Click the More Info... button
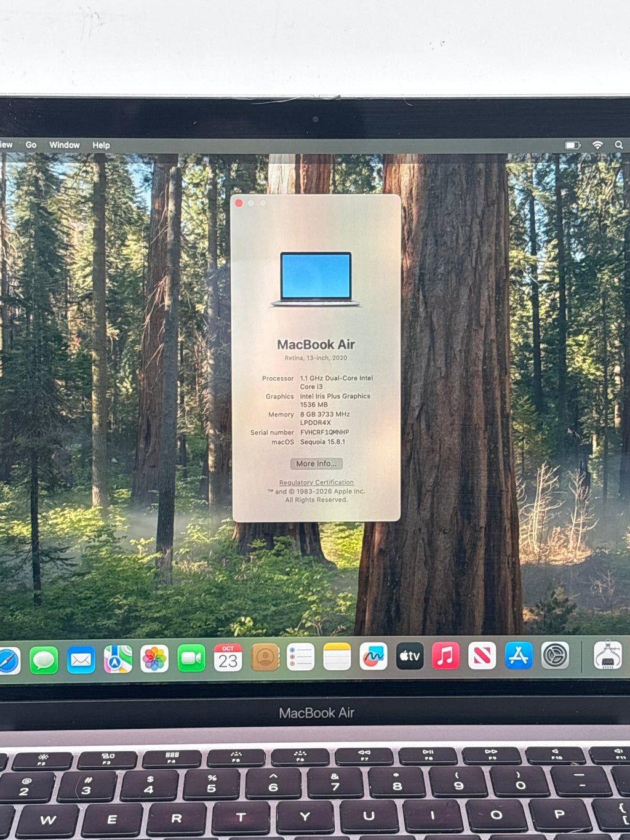630x840 pixels. 316,463
